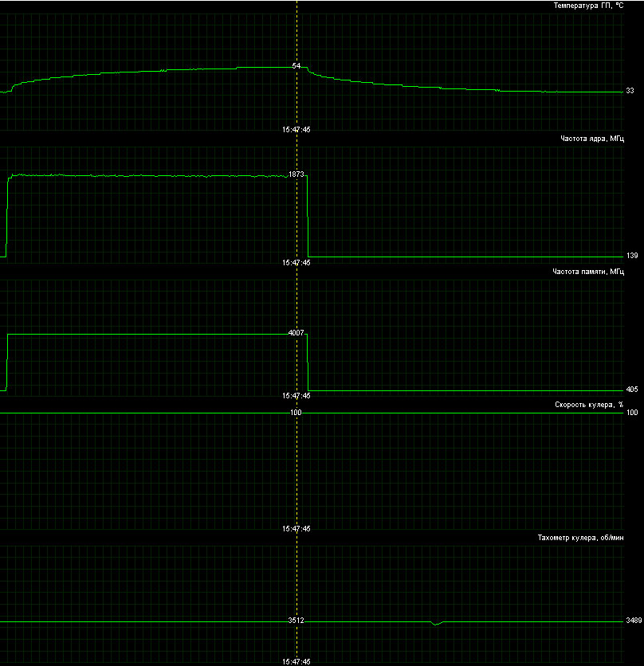Click the 'Температура ГП, °C' graph title
The image size is (644, 666).
click(589, 6)
